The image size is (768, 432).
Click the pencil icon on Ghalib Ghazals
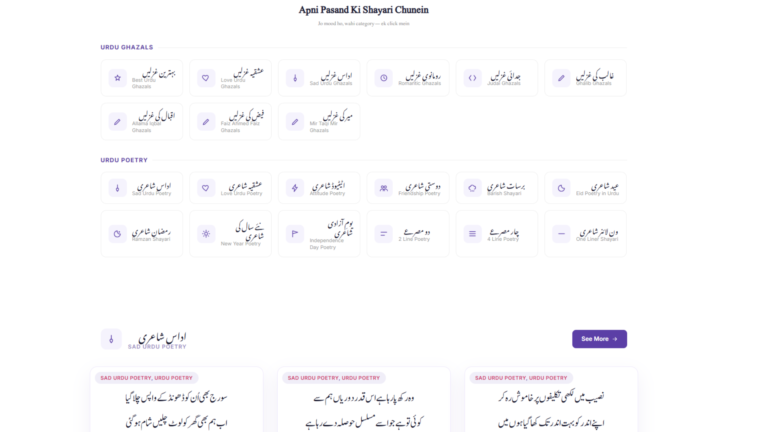click(561, 78)
